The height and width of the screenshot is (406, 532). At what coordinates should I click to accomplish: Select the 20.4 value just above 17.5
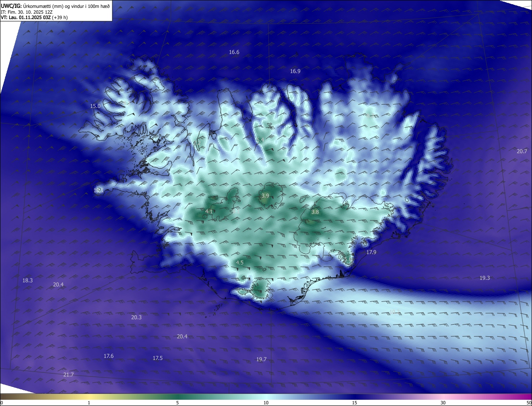coord(182,337)
